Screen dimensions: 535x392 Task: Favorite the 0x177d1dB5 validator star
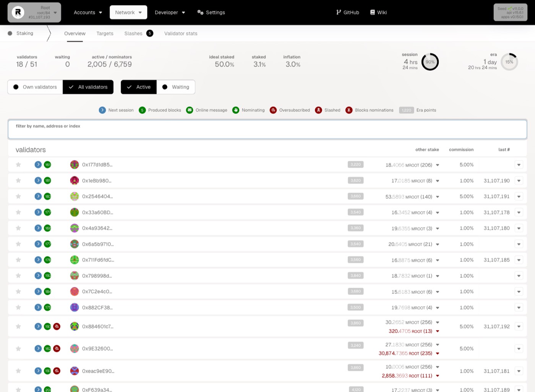click(18, 165)
